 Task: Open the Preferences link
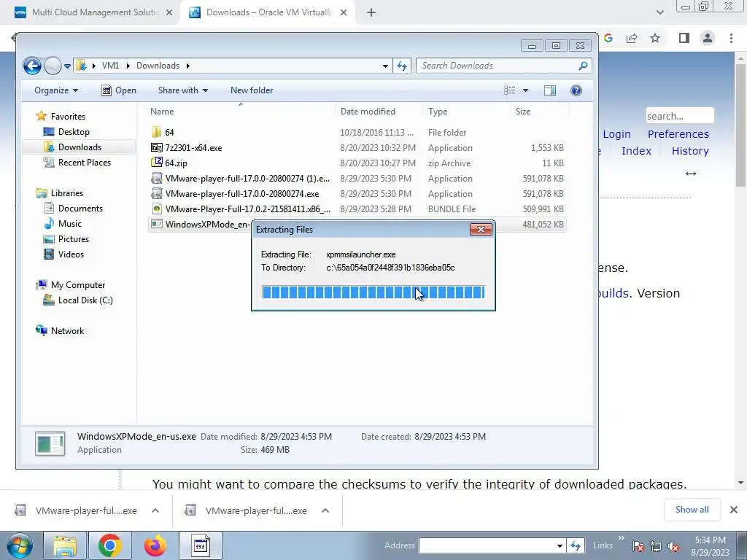click(678, 134)
